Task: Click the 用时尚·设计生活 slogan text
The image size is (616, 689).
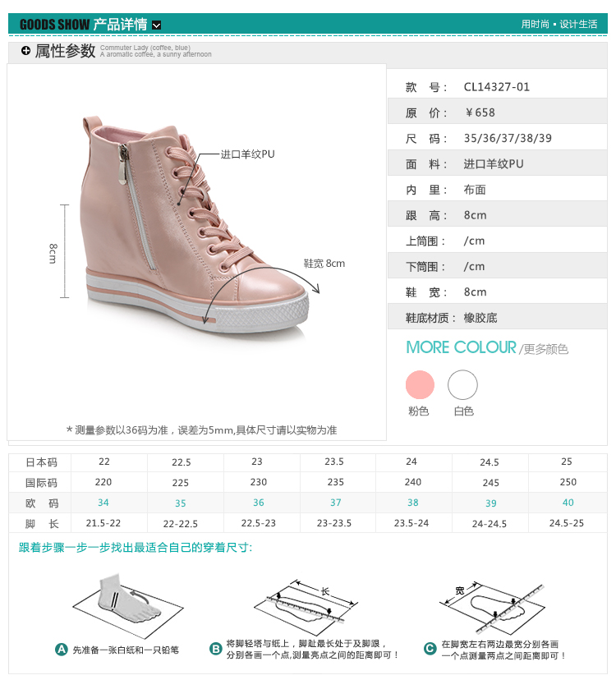Action: point(559,24)
